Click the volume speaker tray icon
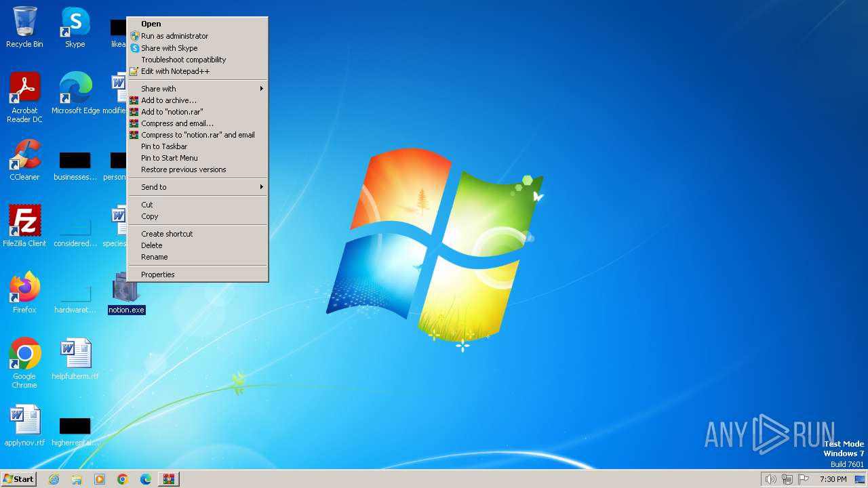Viewport: 868px width, 488px height. (x=770, y=479)
